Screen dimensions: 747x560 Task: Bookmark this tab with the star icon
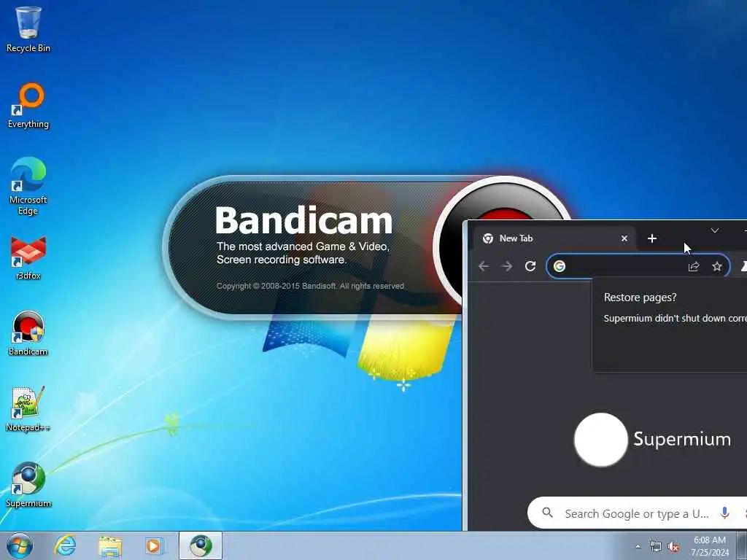tap(717, 266)
